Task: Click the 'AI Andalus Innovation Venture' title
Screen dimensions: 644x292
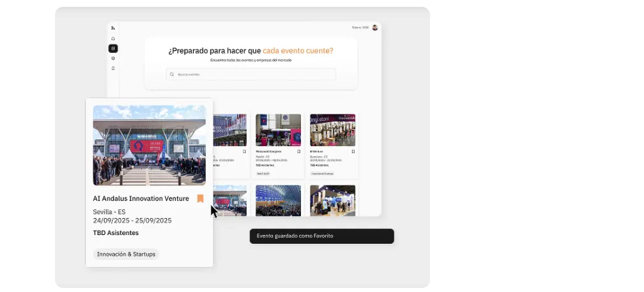Action: (141, 199)
